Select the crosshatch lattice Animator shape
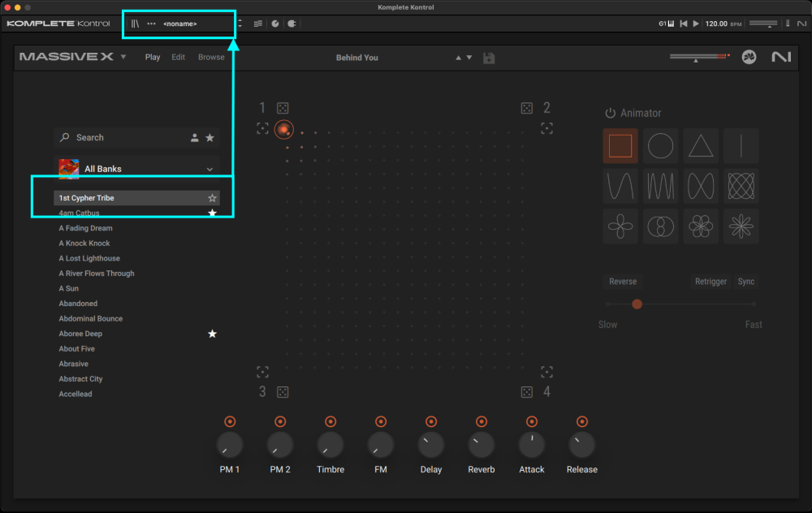The image size is (812, 513). click(x=741, y=186)
